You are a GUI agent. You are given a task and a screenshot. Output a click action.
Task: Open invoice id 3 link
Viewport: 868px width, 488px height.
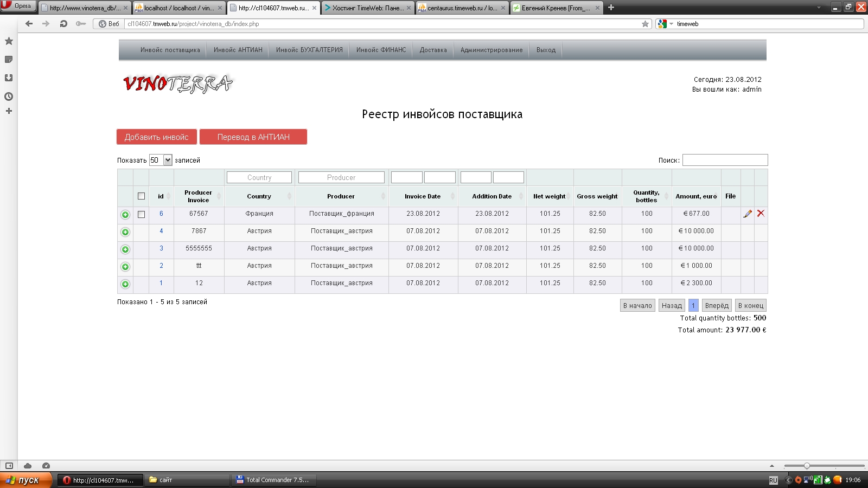coord(161,248)
